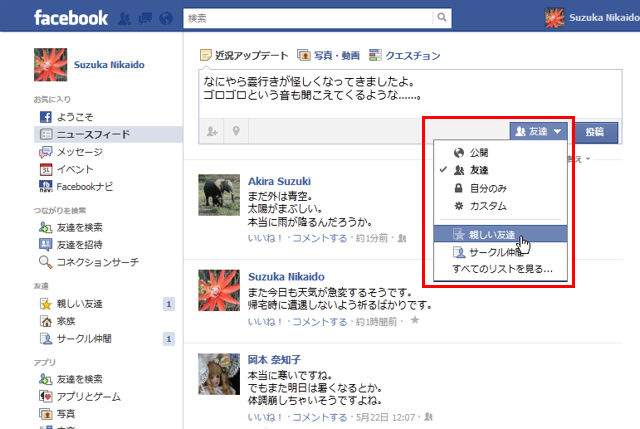Click いいね！ on Akira Suzuki's post

pyautogui.click(x=265, y=238)
